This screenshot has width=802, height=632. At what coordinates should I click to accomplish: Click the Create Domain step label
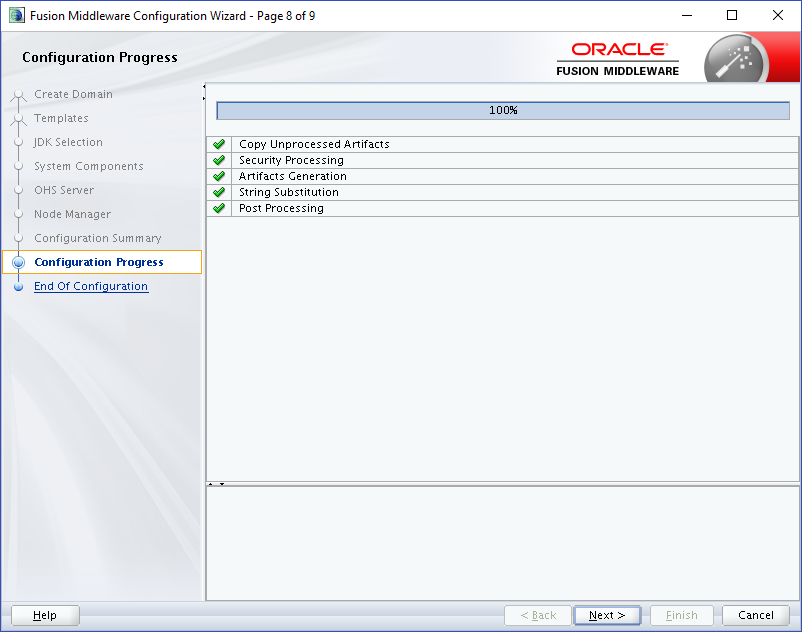(x=73, y=94)
